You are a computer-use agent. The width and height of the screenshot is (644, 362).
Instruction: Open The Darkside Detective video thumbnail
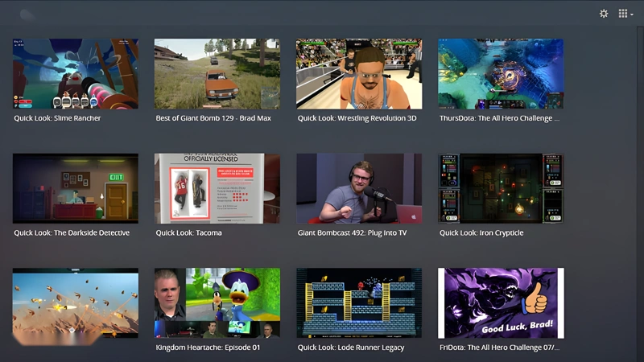pyautogui.click(x=76, y=188)
